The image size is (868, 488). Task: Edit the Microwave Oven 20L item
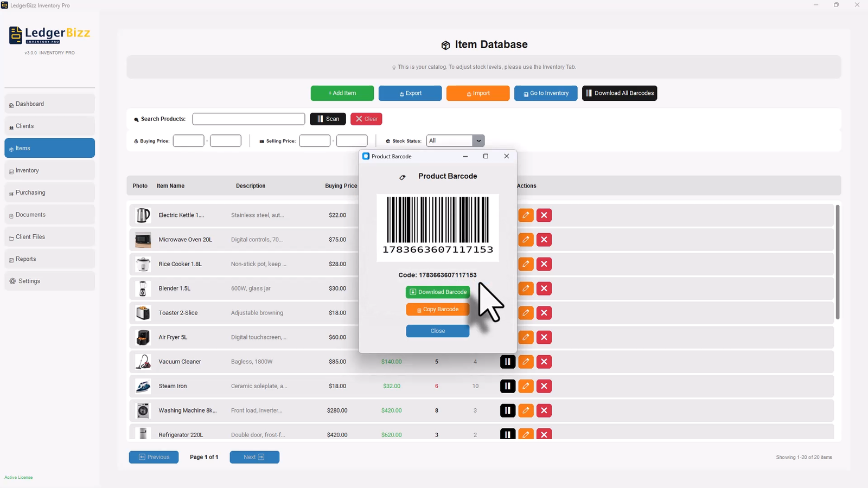[x=526, y=240]
